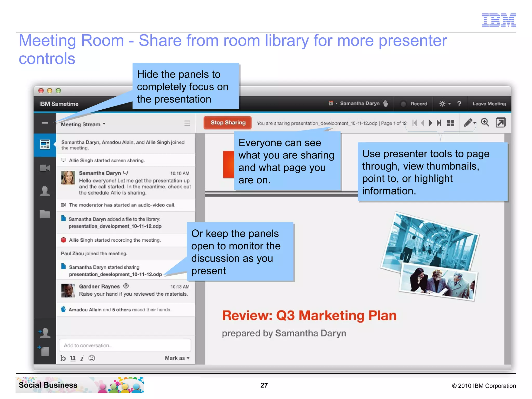Image resolution: width=532 pixels, height=399 pixels.
Task: Open the Mark as dropdown
Action: pos(177,358)
